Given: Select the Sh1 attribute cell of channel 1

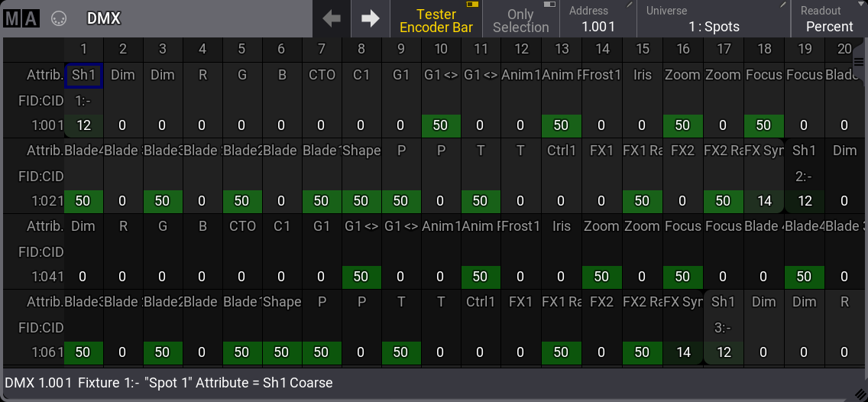Looking at the screenshot, I should coord(83,75).
